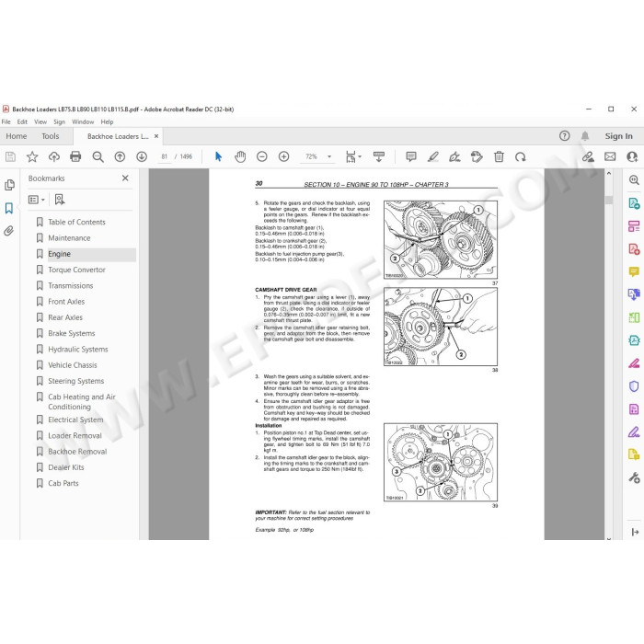
Task: Select the Highlight text tool
Action: pos(433,156)
